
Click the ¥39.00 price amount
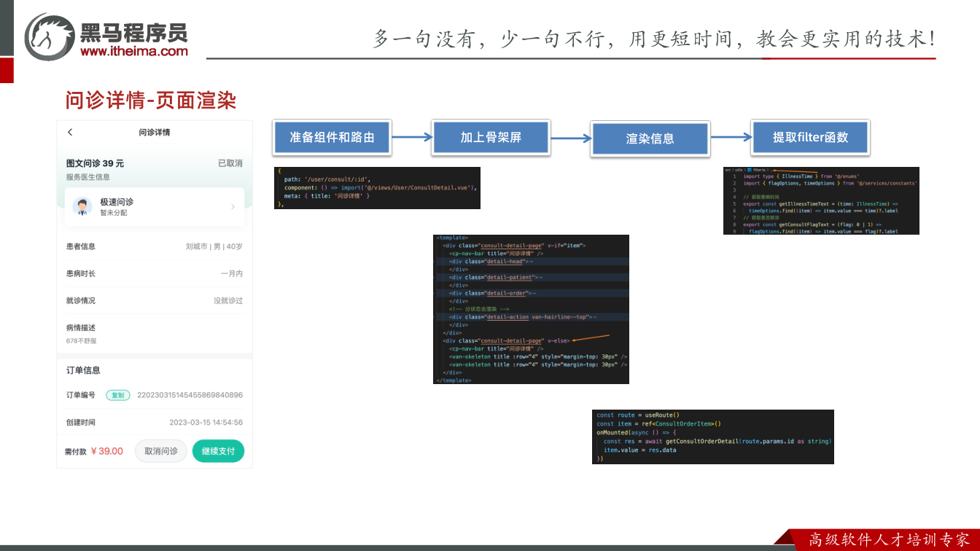[107, 451]
